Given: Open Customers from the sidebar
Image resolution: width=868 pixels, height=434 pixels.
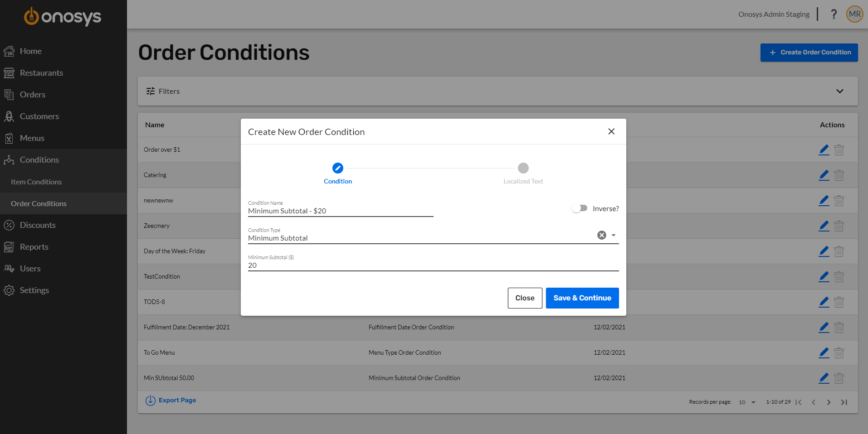Looking at the screenshot, I should pos(39,116).
